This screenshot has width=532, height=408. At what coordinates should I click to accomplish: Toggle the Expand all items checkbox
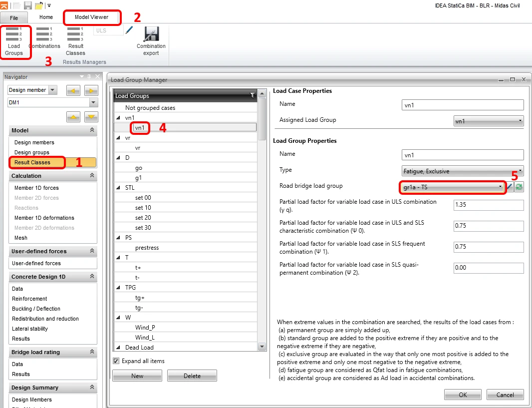coord(116,361)
